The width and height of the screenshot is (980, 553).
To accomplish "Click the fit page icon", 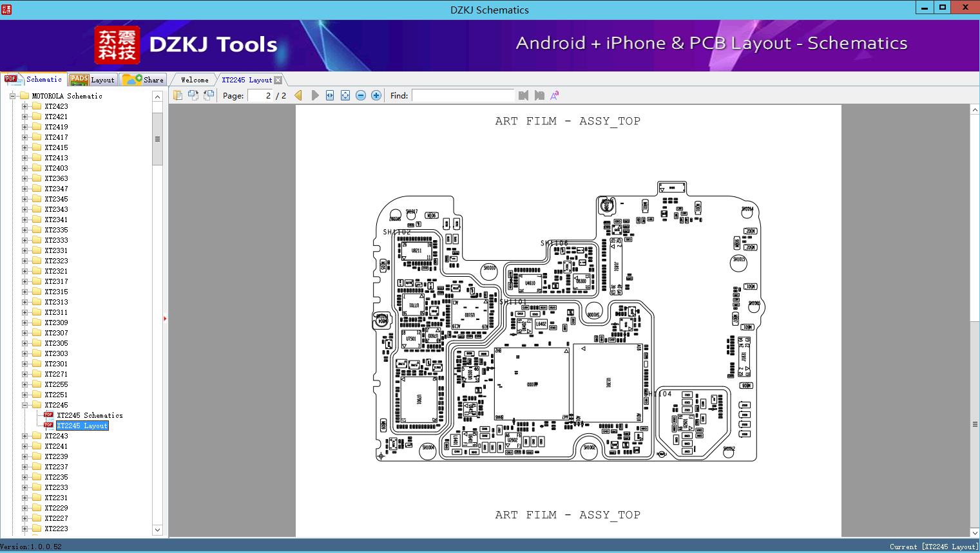I will pyautogui.click(x=345, y=95).
